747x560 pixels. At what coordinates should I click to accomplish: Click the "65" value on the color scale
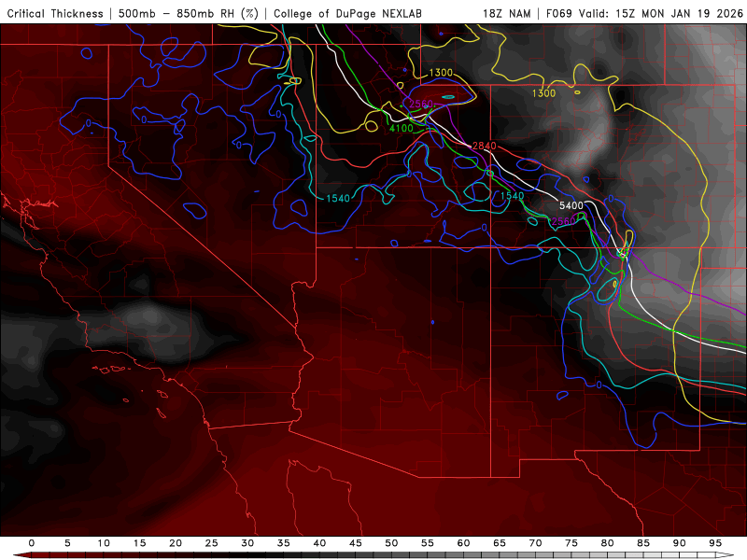pyautogui.click(x=500, y=543)
